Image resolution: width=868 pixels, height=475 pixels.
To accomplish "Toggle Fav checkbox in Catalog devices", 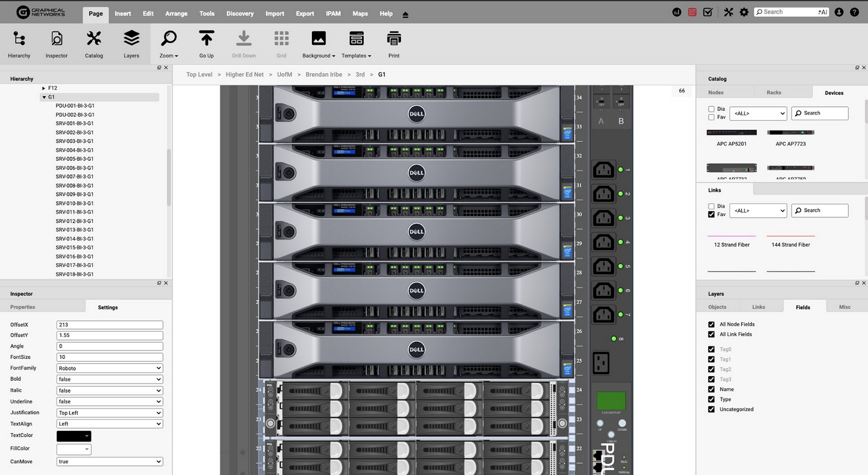I will point(711,117).
